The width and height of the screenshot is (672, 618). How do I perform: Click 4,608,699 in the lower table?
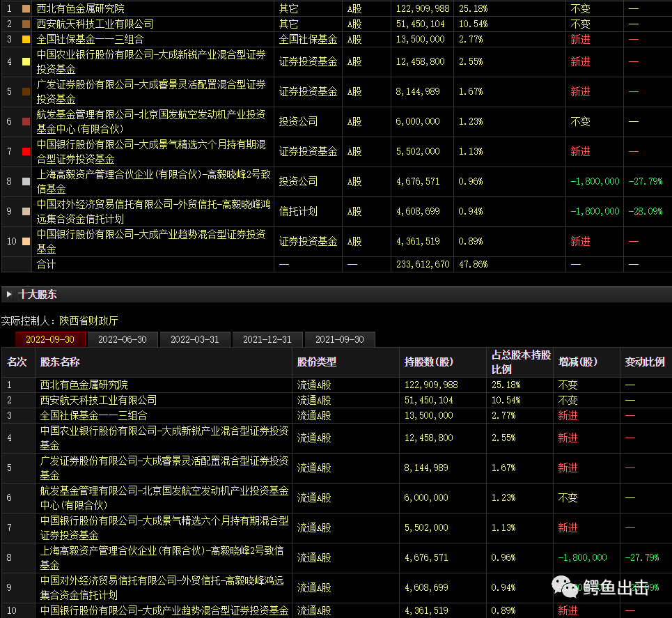tap(426, 587)
